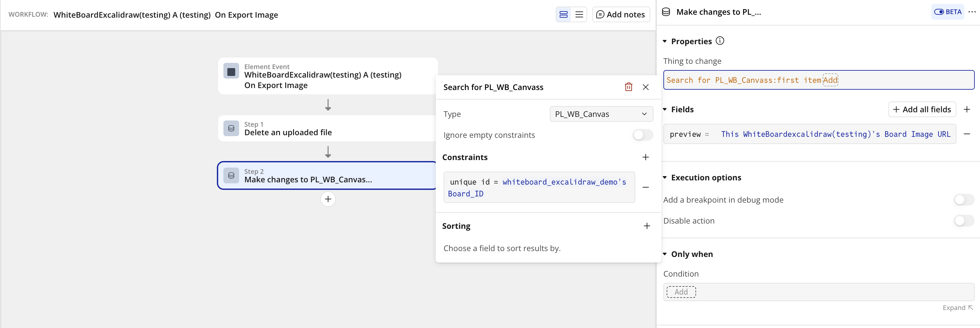Edit the Thing to change expression field
This screenshot has height=328, width=980.
(x=819, y=80)
